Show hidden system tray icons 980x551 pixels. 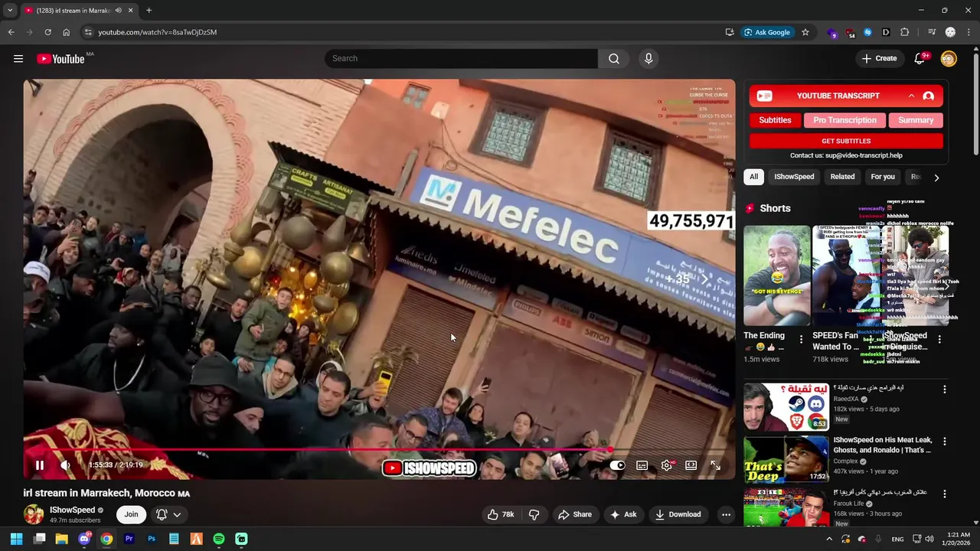coord(829,540)
